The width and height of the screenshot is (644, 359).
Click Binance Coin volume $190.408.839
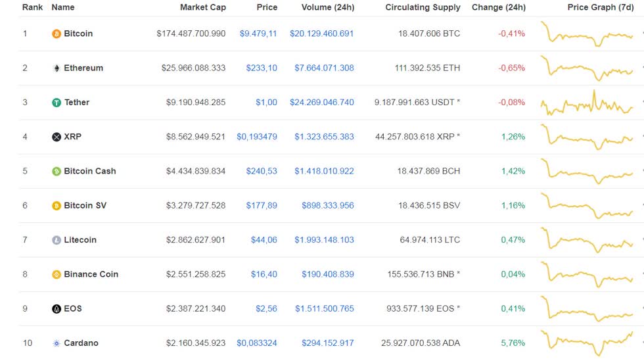[x=328, y=274]
